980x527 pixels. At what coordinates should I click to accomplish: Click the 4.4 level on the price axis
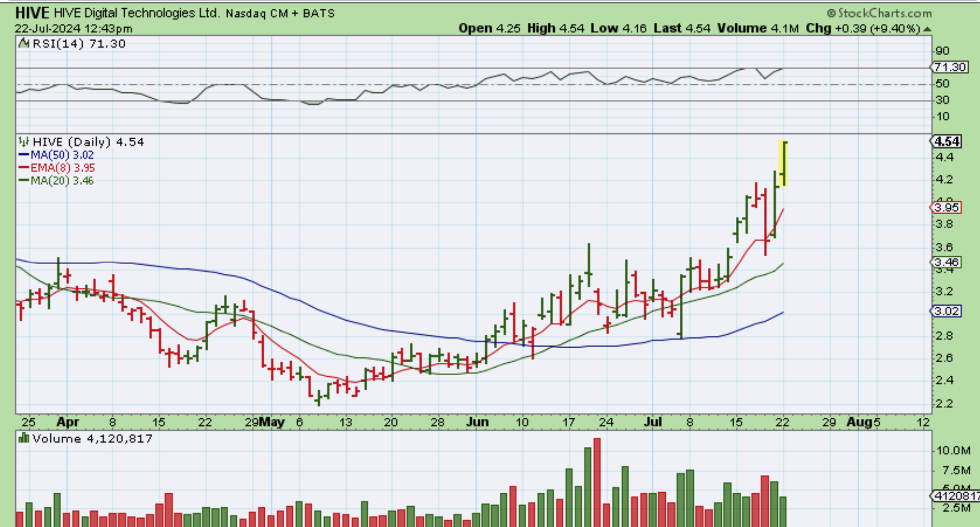point(944,157)
